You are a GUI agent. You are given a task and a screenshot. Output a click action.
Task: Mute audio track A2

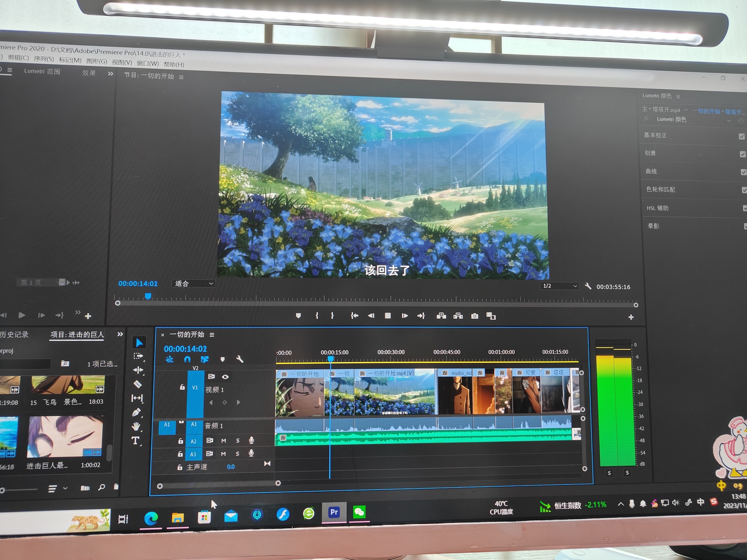click(x=224, y=441)
